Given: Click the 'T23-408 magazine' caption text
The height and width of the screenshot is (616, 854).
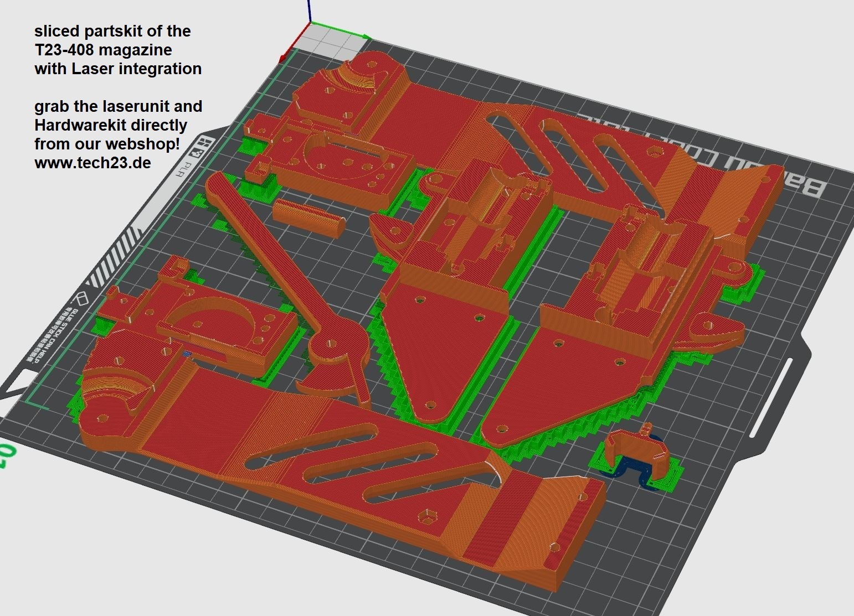Looking at the screenshot, I should [x=103, y=50].
